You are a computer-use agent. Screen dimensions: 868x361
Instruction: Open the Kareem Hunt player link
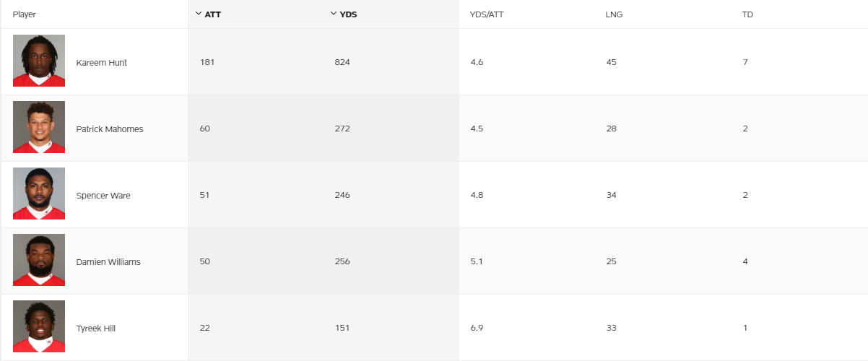tap(102, 63)
